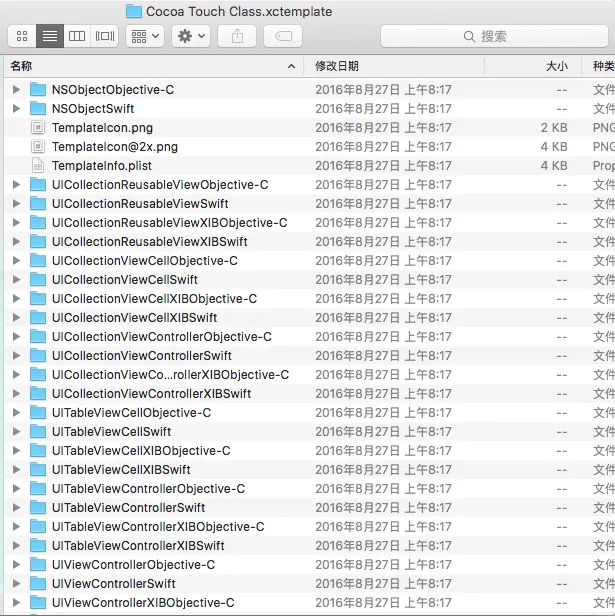Expand the UICollectionReusableViewSwift folder
This screenshot has height=616, width=615.
click(x=16, y=204)
